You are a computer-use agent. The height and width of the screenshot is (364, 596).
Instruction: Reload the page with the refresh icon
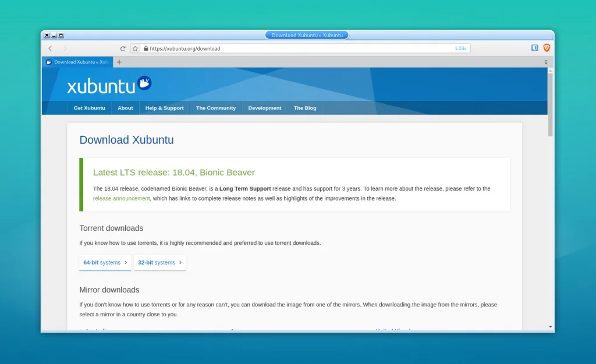click(x=122, y=49)
